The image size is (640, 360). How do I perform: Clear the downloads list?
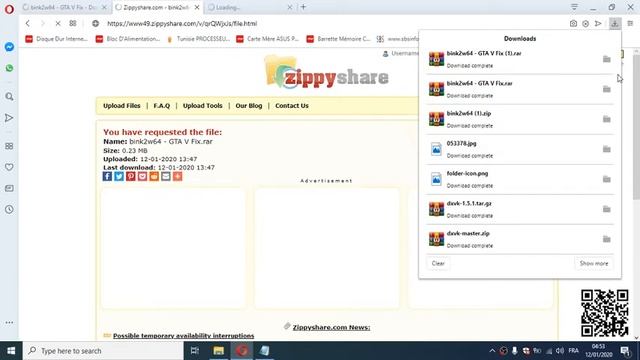point(438,263)
